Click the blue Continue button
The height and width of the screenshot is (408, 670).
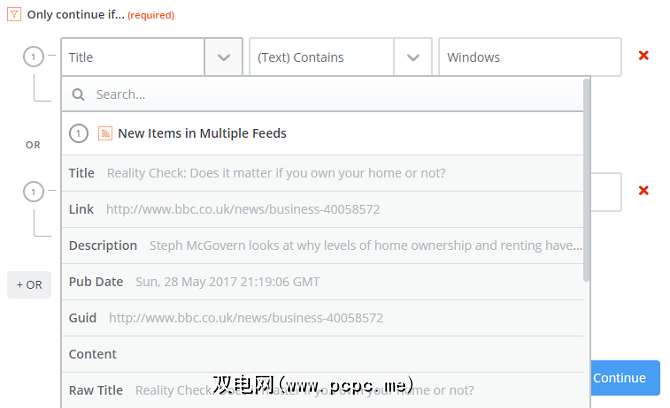click(625, 378)
